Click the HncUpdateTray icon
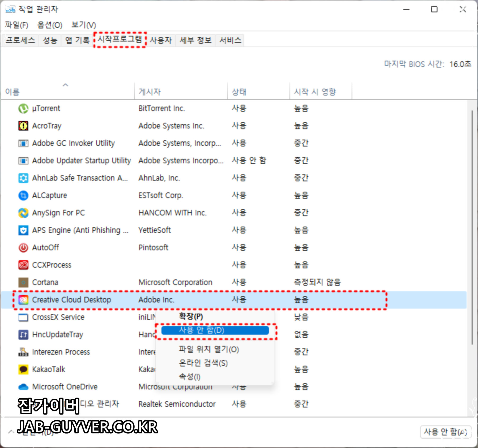 click(23, 335)
